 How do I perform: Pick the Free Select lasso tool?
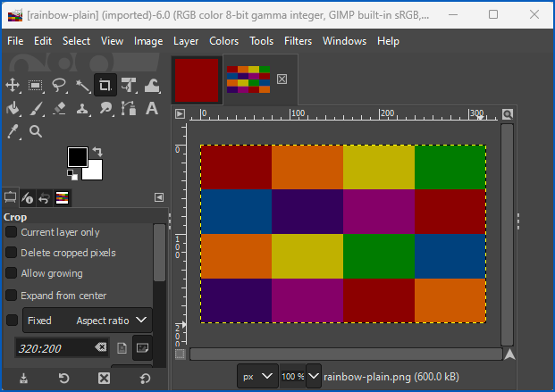click(59, 86)
